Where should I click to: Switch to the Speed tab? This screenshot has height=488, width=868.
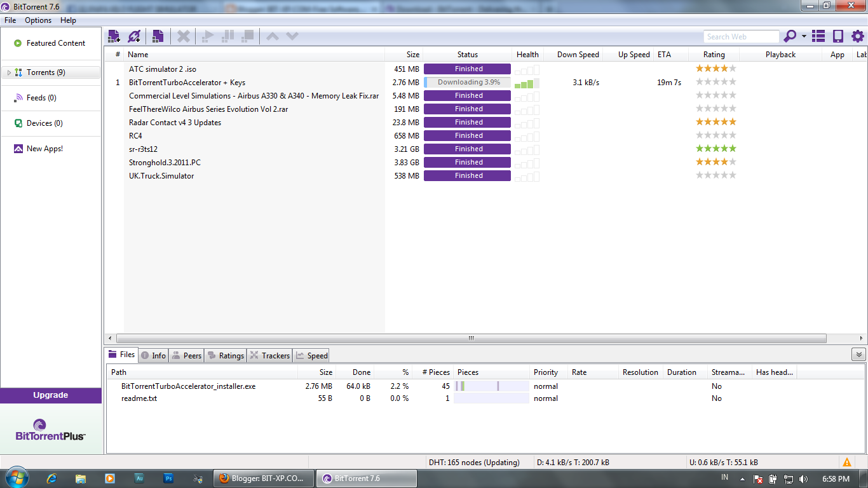point(311,355)
